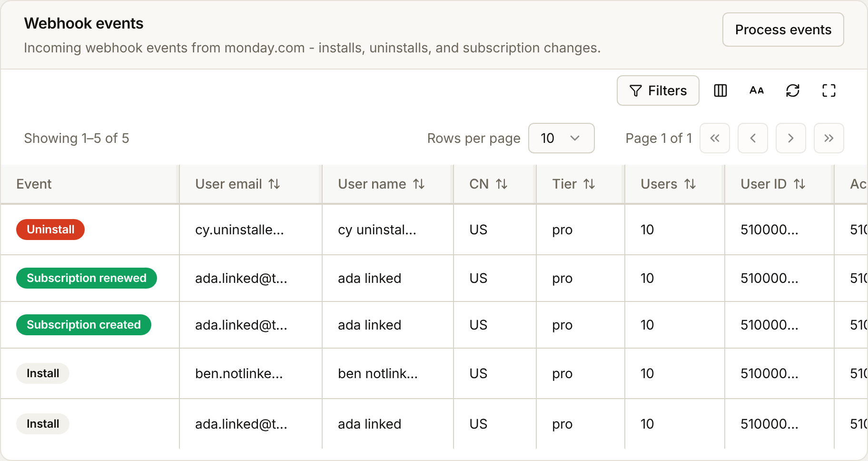
Task: Sort by Users column
Action: coord(690,184)
